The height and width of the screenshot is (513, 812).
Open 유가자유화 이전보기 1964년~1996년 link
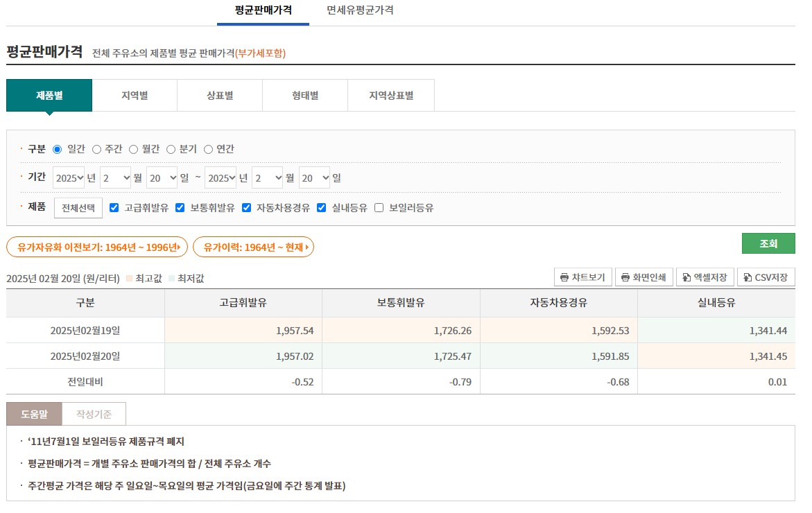97,247
